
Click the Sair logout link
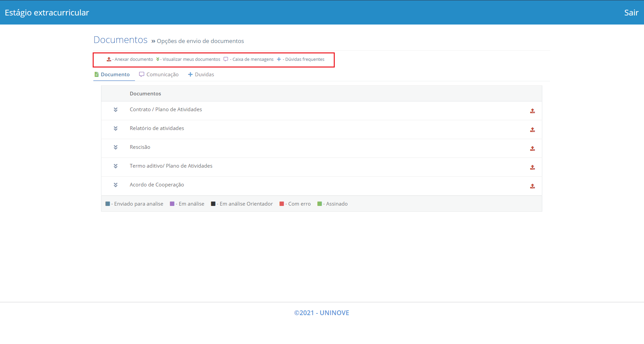point(631,13)
